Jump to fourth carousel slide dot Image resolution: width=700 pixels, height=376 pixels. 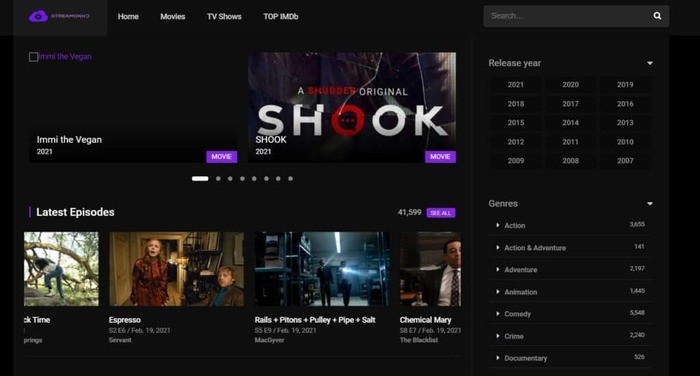[x=242, y=179]
